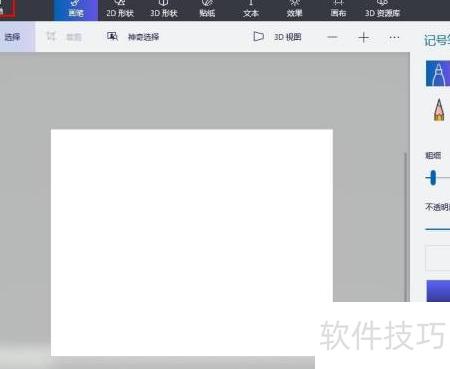Activate 神奇选择 magic select

[x=133, y=37]
